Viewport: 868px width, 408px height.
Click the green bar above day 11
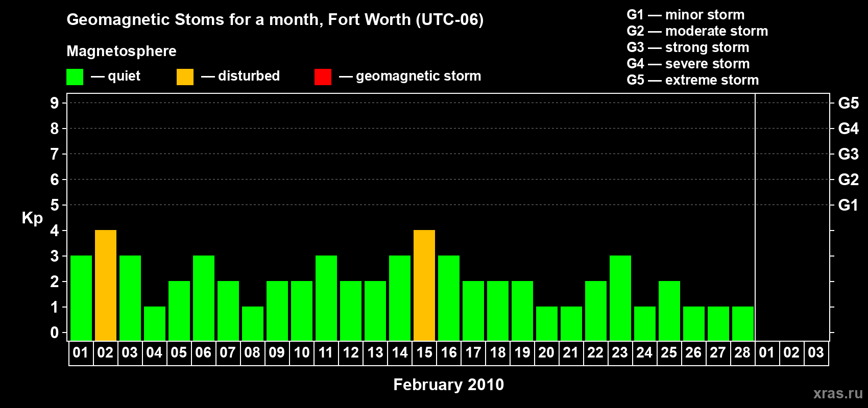[326, 298]
